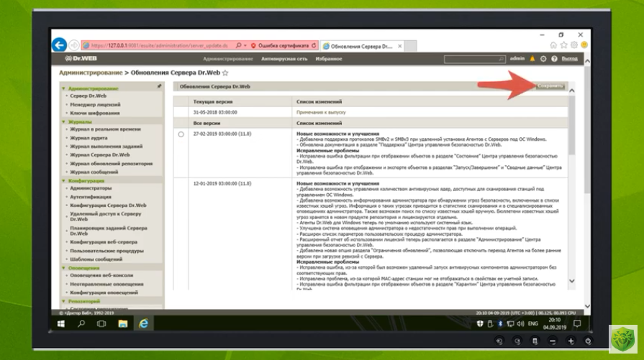Image resolution: width=644 pixels, height=360 pixels.
Task: Click the page scrollbar down arrow
Action: tap(587, 306)
